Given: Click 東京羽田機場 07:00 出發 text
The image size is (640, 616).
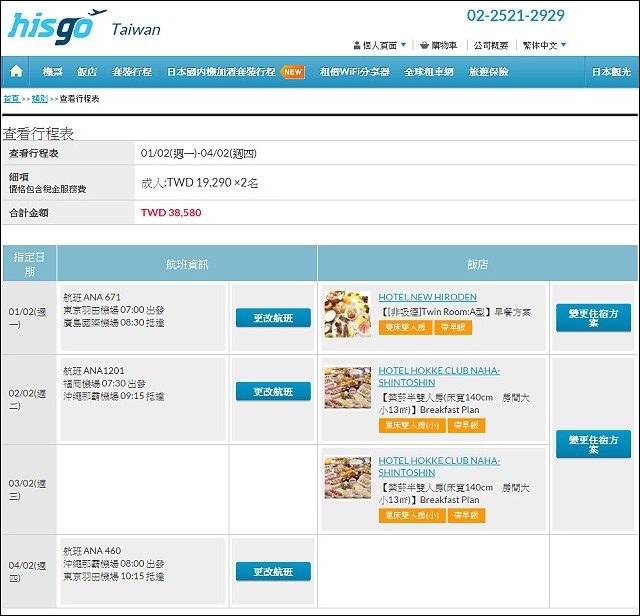Looking at the screenshot, I should pyautogui.click(x=113, y=310).
